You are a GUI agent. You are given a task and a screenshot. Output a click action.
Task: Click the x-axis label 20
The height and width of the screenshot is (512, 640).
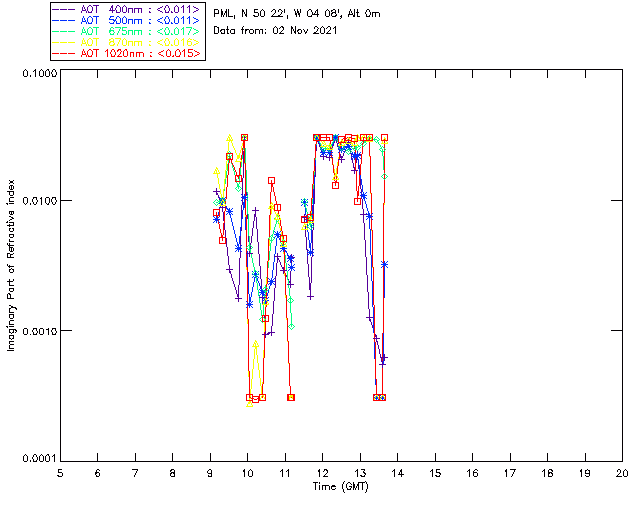point(622,473)
